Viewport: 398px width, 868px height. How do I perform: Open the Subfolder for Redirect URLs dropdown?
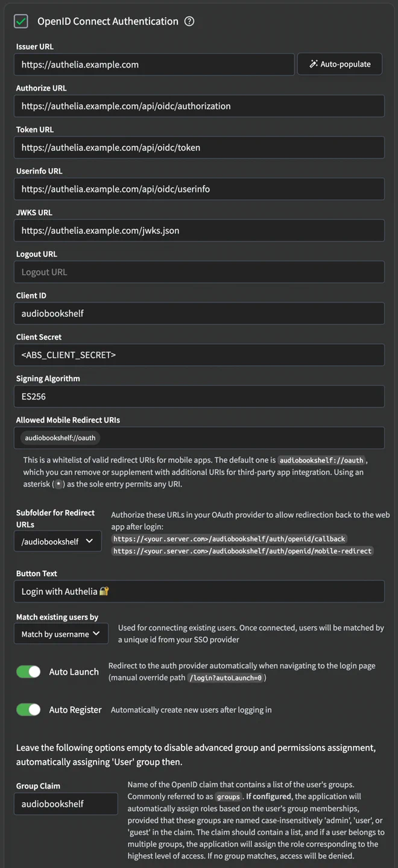point(57,541)
